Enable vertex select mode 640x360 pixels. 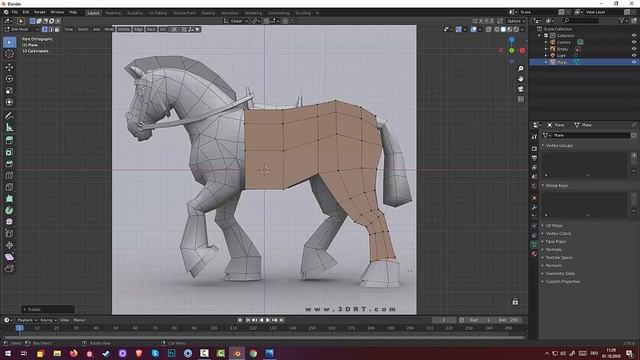click(44, 29)
